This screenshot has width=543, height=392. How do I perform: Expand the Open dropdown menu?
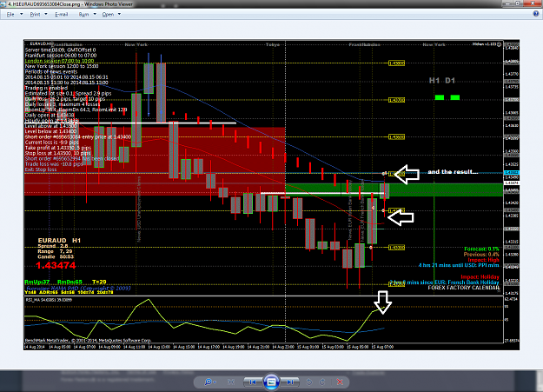[111, 14]
